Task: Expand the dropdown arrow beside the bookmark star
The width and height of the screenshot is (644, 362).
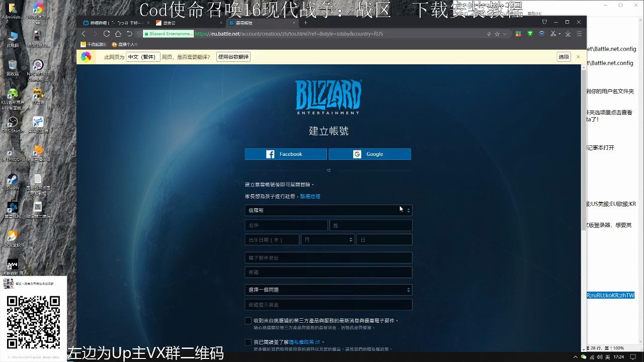Action: point(505,34)
